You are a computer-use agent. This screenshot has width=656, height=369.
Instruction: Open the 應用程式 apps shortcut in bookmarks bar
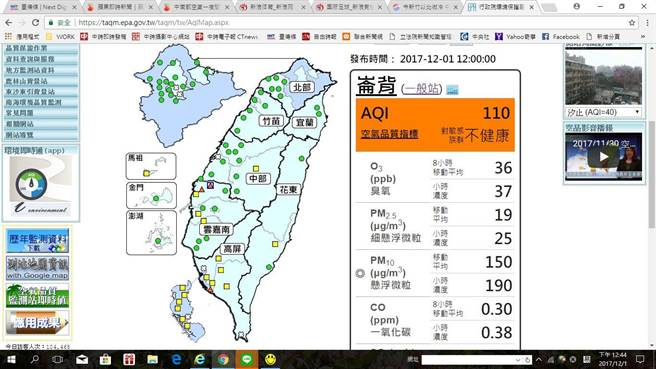pos(22,37)
